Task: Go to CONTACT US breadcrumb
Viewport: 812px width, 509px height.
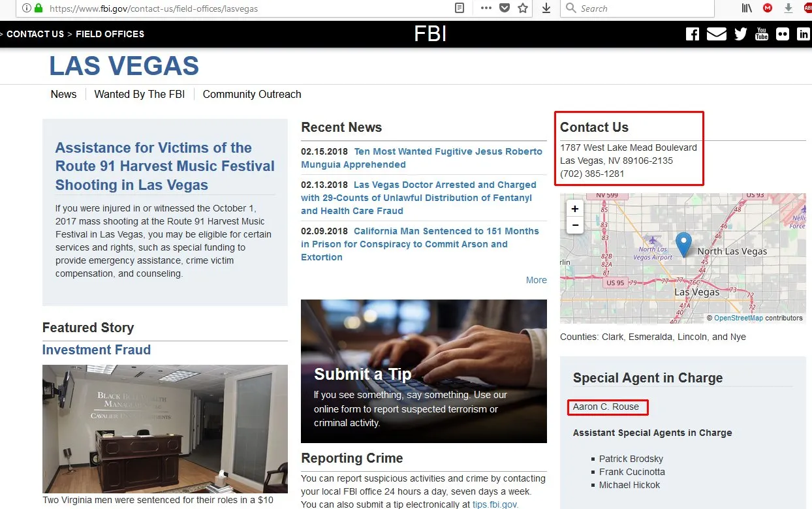Action: [35, 34]
